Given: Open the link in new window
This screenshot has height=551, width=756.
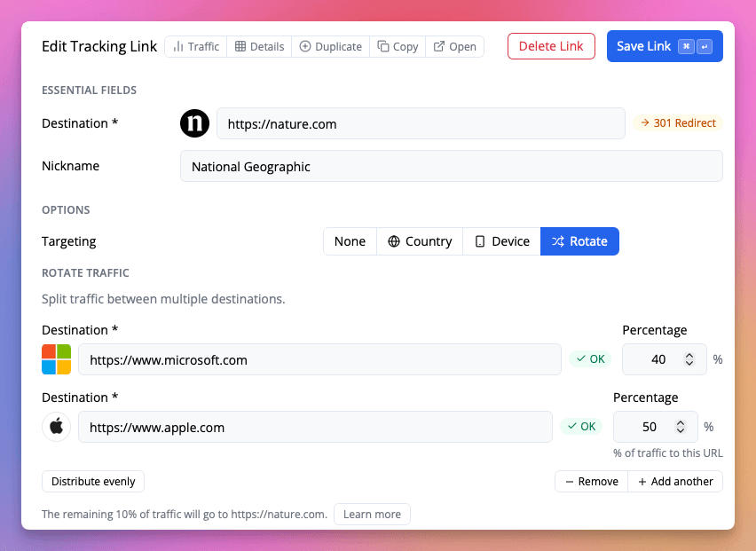Looking at the screenshot, I should click(x=454, y=47).
